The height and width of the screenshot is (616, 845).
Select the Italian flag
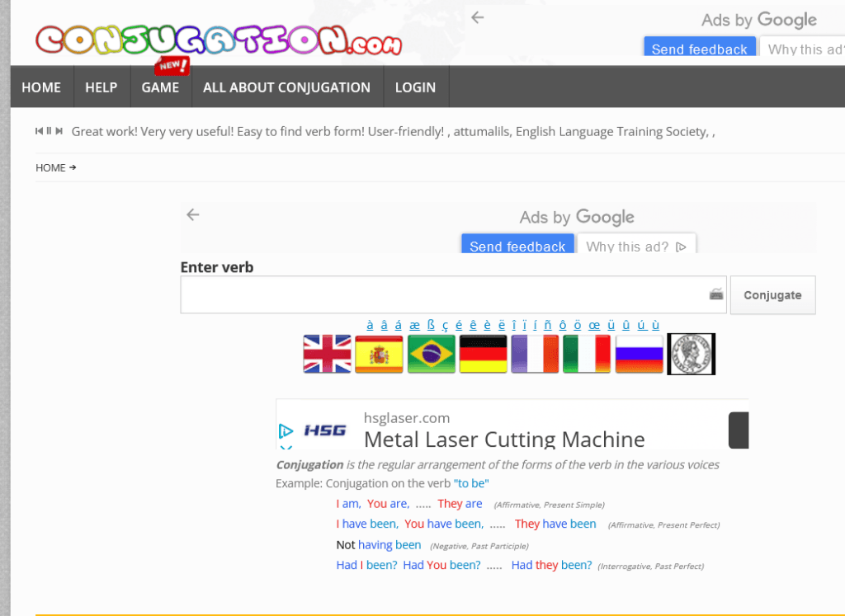tap(587, 354)
